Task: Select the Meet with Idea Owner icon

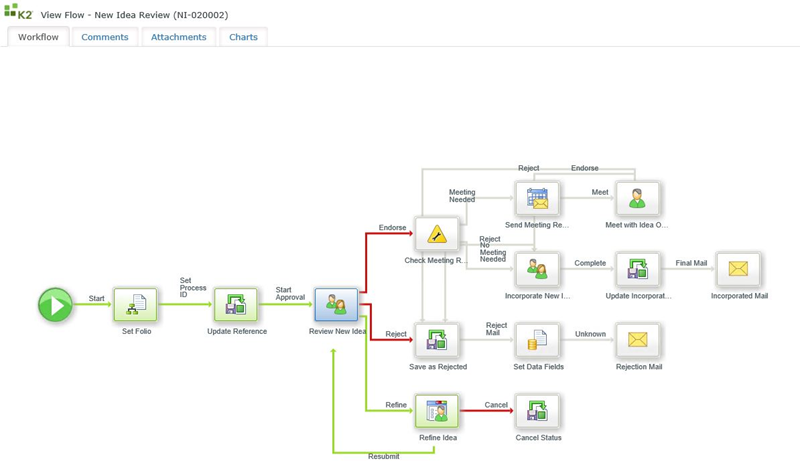Action: [637, 199]
